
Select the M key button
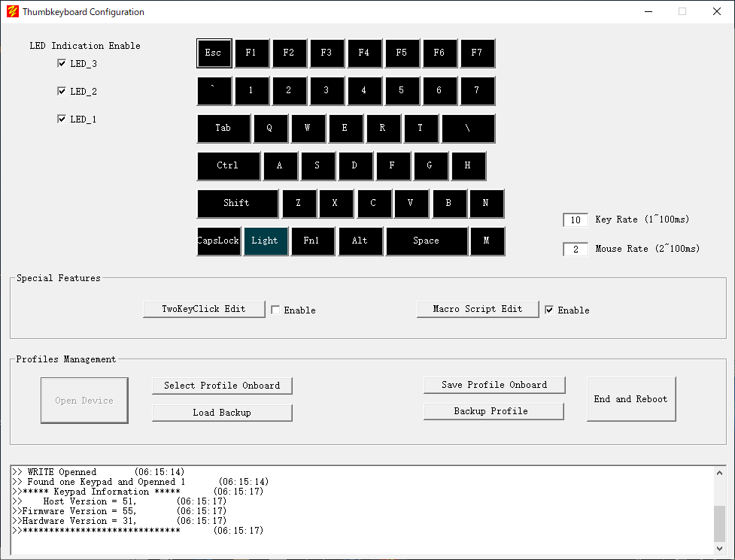487,241
